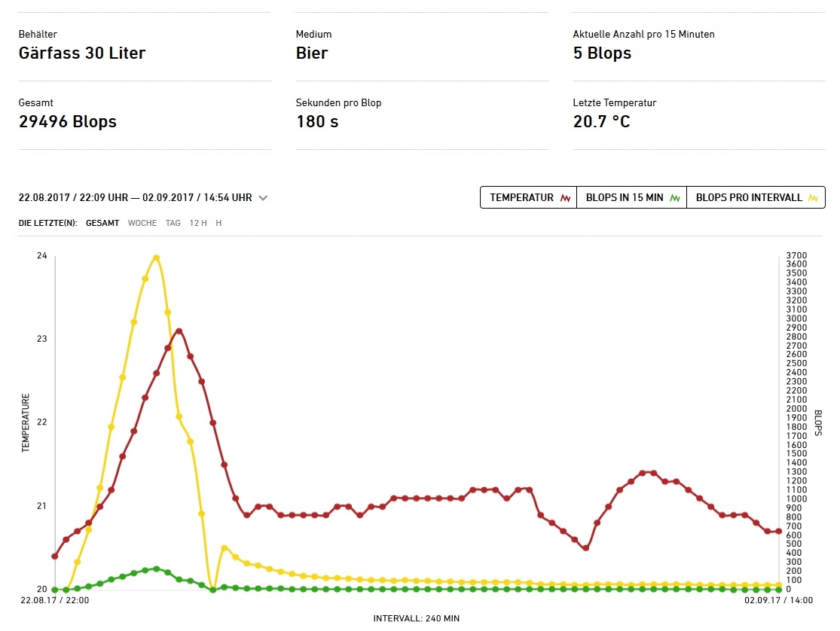Click the INTERVALL: 240 MIN label

[416, 618]
